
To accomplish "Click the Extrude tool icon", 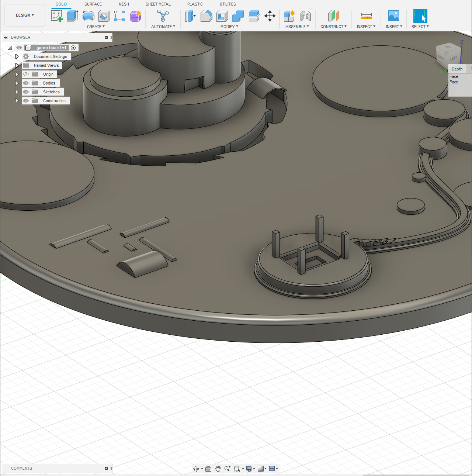I will pos(72,16).
